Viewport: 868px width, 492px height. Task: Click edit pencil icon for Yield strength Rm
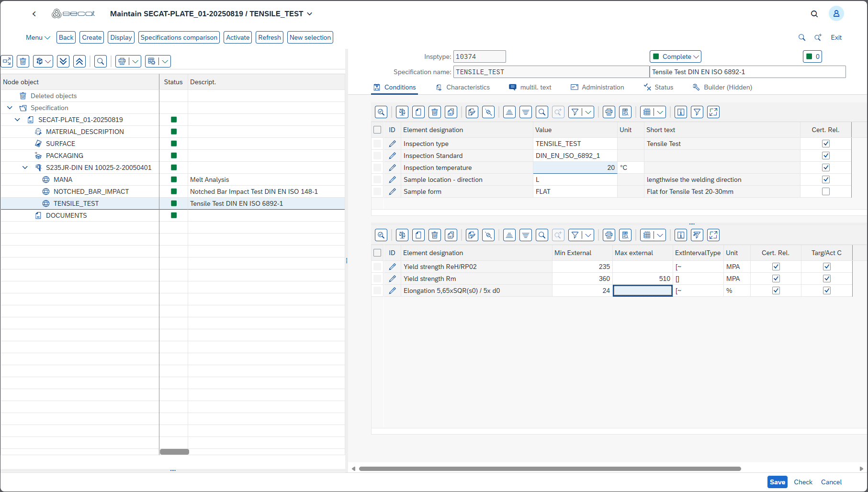pos(393,279)
